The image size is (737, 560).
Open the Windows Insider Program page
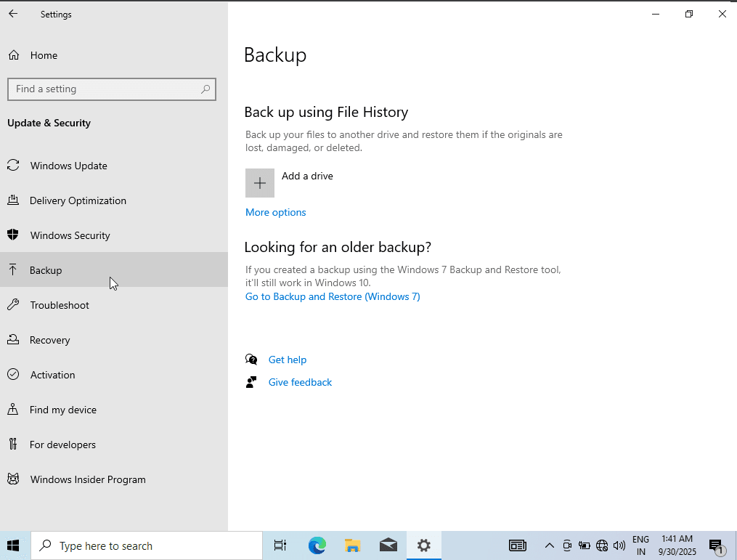[x=87, y=479]
